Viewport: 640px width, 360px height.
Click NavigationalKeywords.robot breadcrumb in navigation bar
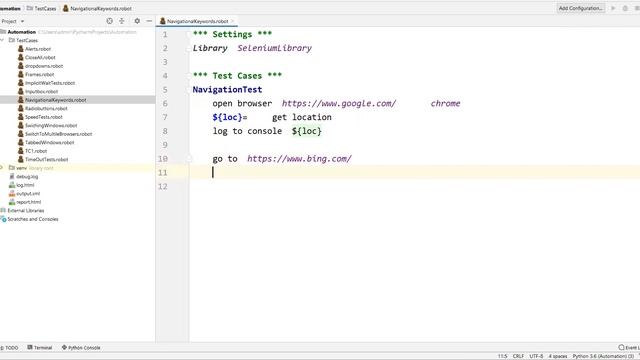101,8
